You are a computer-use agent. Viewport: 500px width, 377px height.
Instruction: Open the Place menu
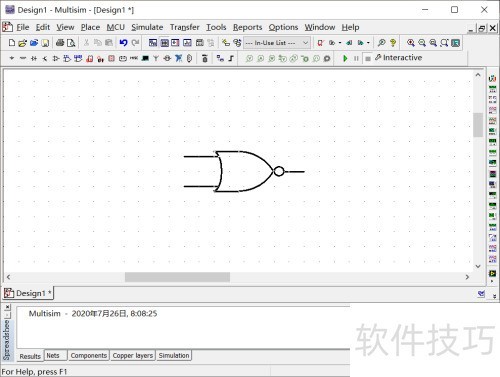point(90,27)
